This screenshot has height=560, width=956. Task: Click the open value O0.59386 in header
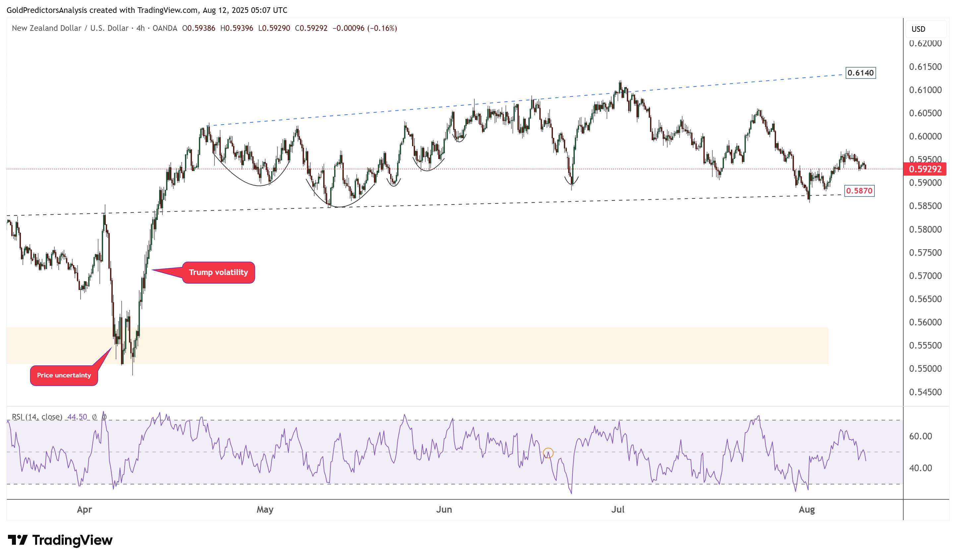click(199, 28)
